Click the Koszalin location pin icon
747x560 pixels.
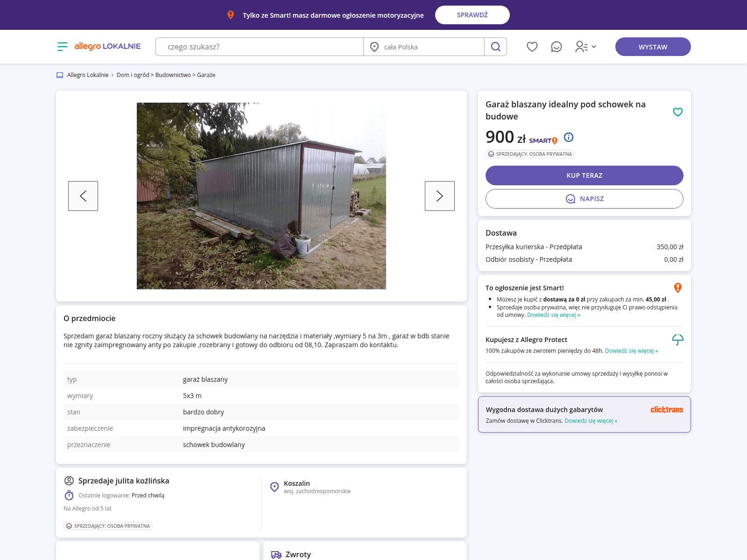click(275, 487)
